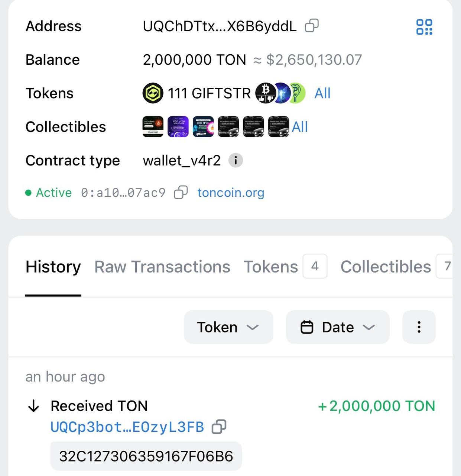Open sender address UQCp3bot…EOzyL3FB link
The width and height of the screenshot is (461, 476).
(x=127, y=427)
